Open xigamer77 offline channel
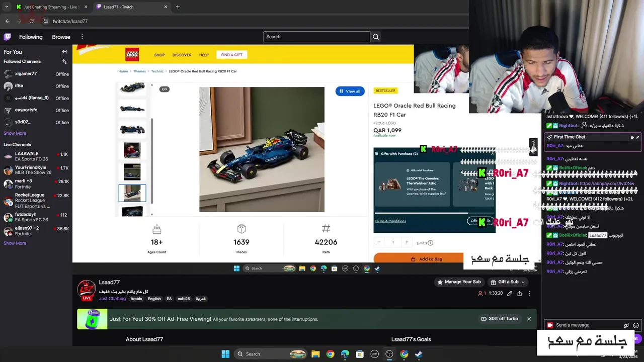 pyautogui.click(x=36, y=74)
